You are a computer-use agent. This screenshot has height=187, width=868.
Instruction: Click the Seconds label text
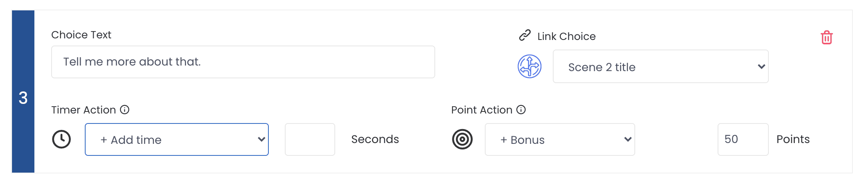(375, 139)
